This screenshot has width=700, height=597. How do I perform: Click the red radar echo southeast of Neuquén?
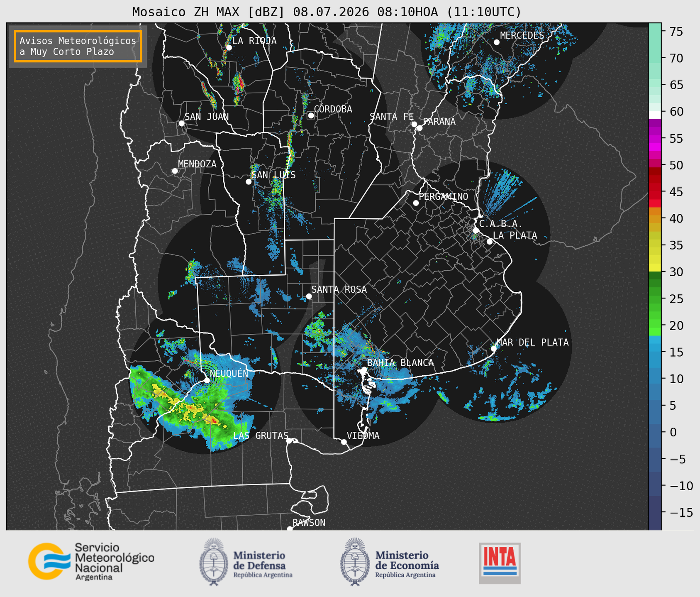pyautogui.click(x=213, y=421)
